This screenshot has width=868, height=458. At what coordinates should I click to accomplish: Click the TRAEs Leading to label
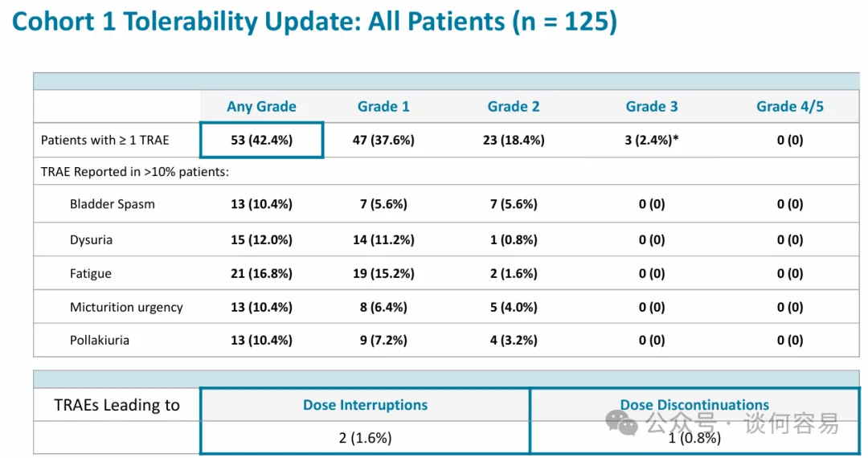[117, 405]
